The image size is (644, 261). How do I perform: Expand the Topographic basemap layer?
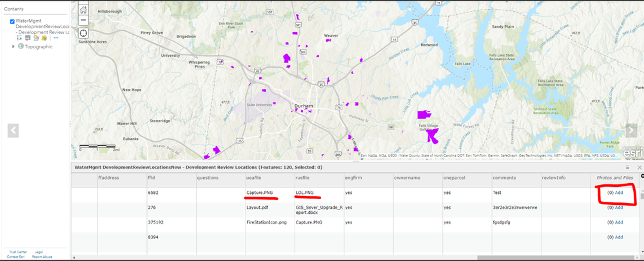14,47
